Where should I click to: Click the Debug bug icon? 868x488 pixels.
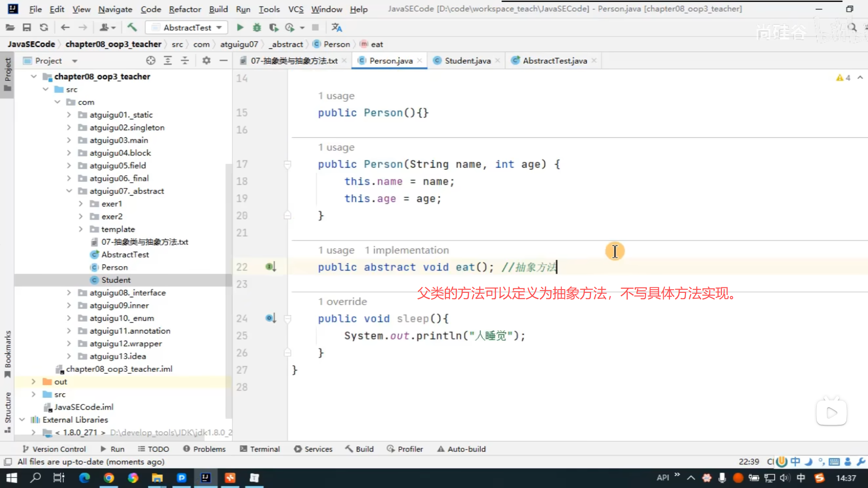pos(257,28)
